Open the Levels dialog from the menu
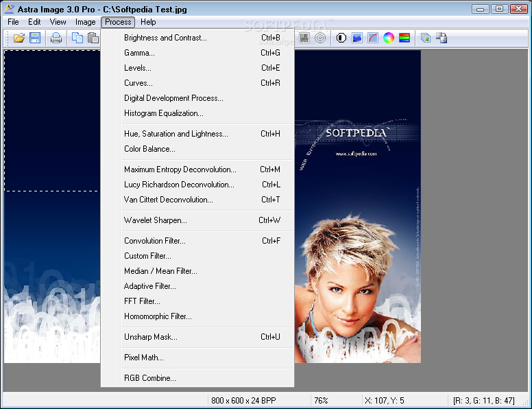The height and width of the screenshot is (409, 532). pos(197,68)
